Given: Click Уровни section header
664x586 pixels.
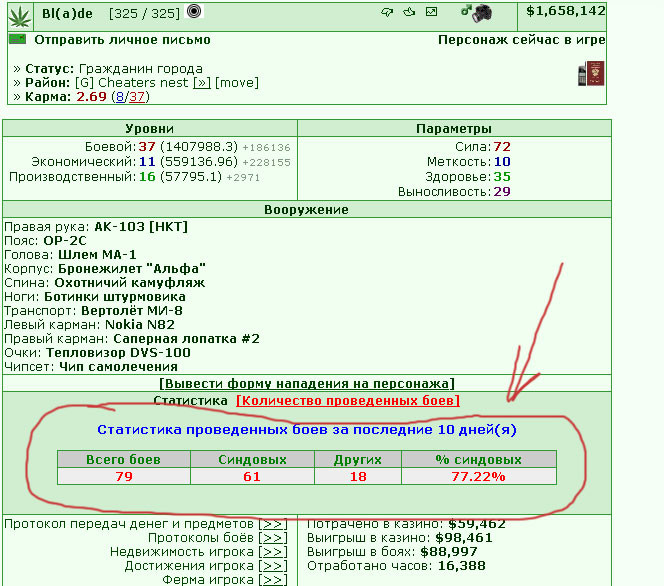Looking at the screenshot, I should click(x=149, y=129).
